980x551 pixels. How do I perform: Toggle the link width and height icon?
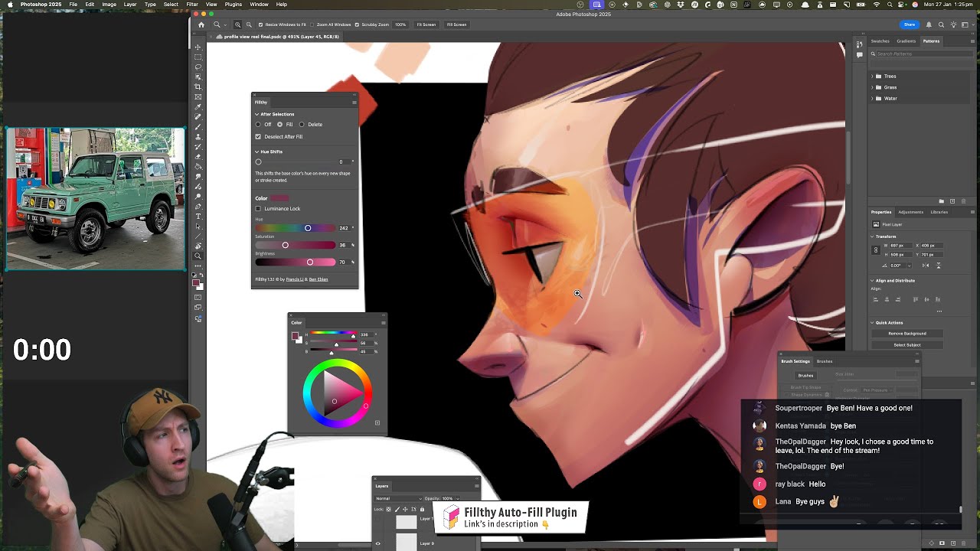tap(876, 249)
